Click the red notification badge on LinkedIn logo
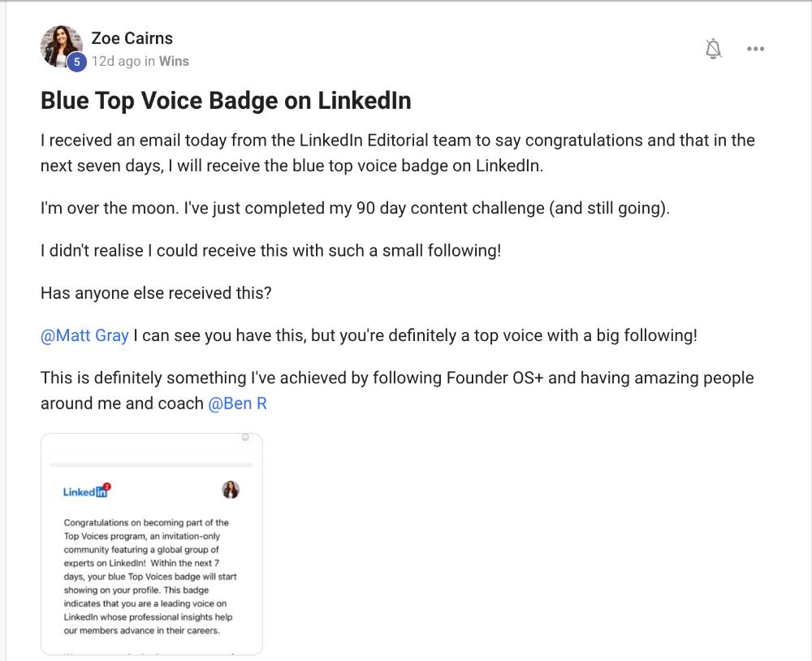This screenshot has height=661, width=812. click(x=106, y=486)
